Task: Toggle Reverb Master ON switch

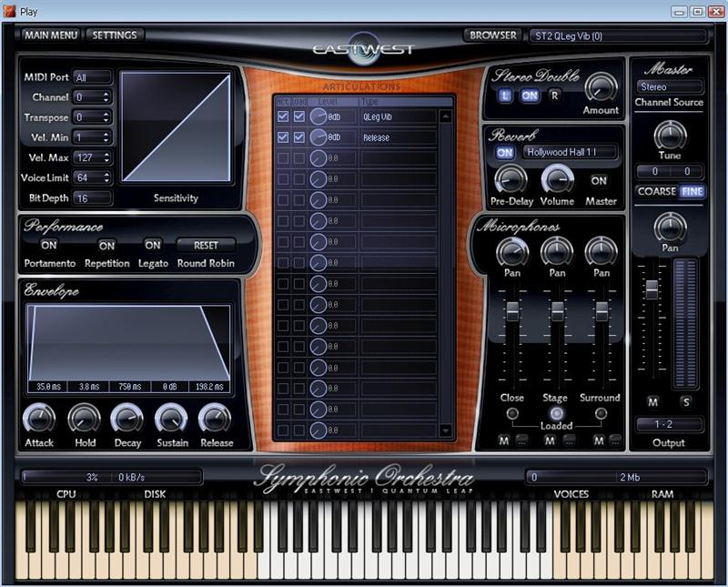Action: point(599,181)
